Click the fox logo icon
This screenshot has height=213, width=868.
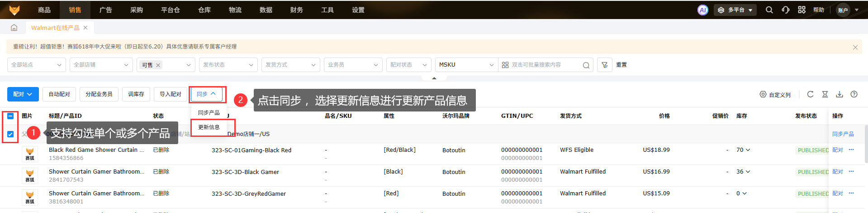[x=14, y=10]
